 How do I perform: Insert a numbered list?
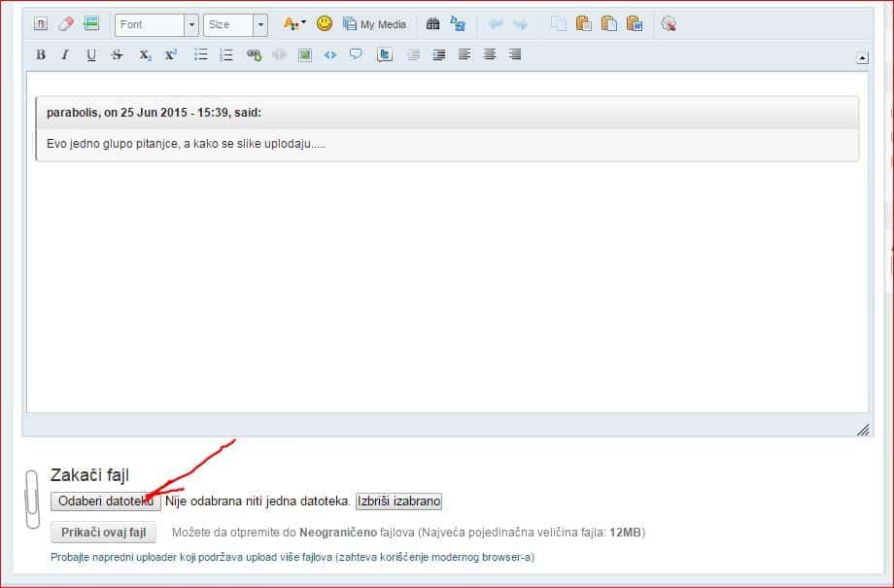tap(226, 54)
